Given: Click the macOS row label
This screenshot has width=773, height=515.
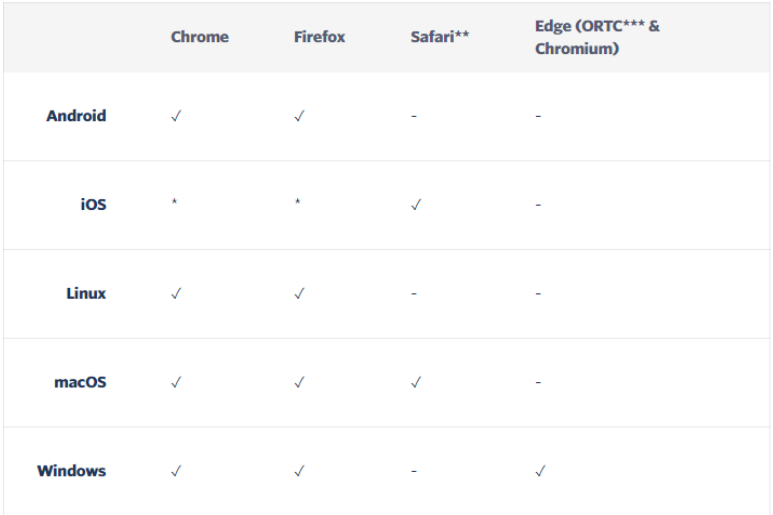Looking at the screenshot, I should click(x=80, y=382).
